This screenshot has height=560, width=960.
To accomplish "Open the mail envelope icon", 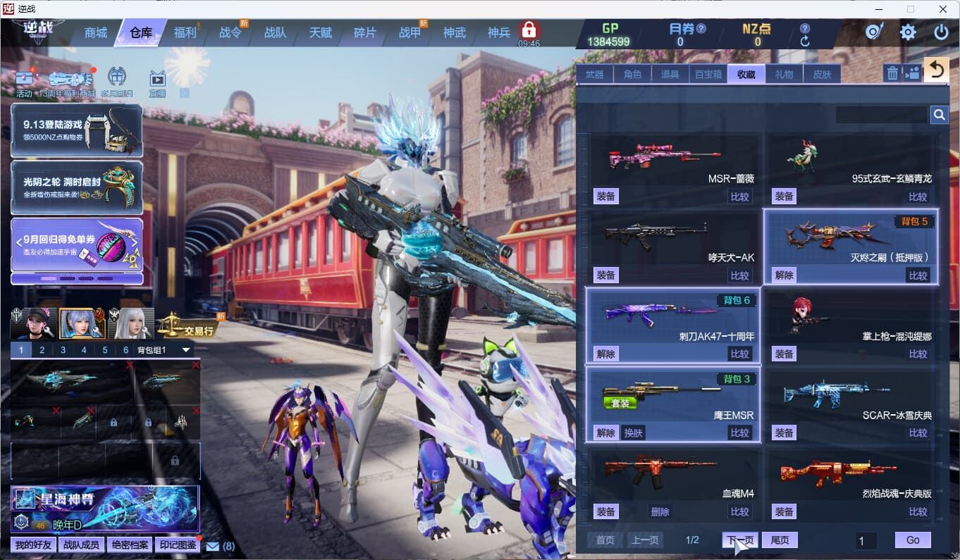I will click(x=212, y=545).
